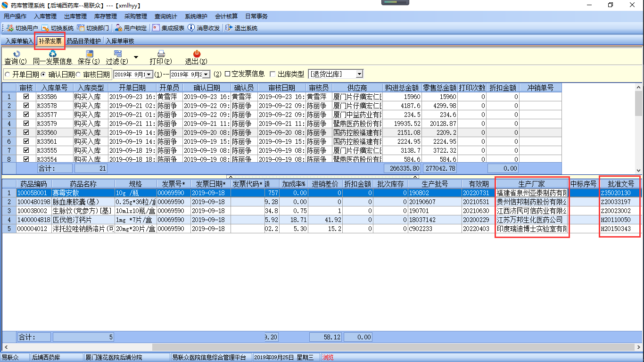Toggle the 审核 checkbox for R33586
644x362 pixels.
[26, 97]
